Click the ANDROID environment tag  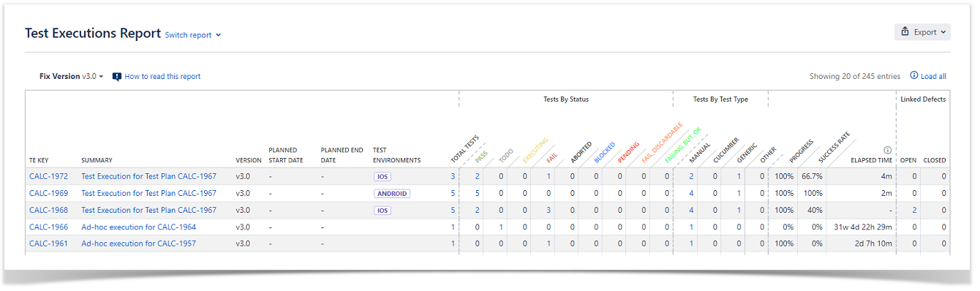click(x=392, y=194)
